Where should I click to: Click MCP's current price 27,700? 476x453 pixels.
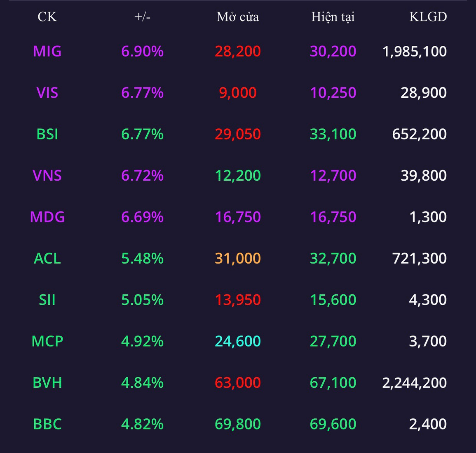333,342
